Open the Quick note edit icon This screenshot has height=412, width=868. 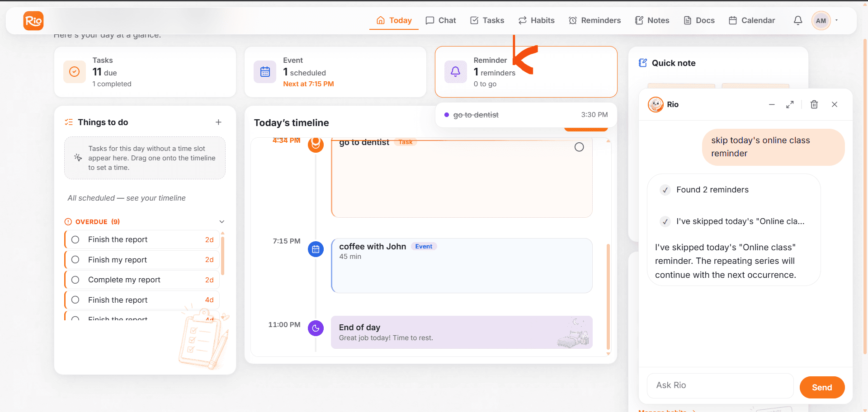642,63
